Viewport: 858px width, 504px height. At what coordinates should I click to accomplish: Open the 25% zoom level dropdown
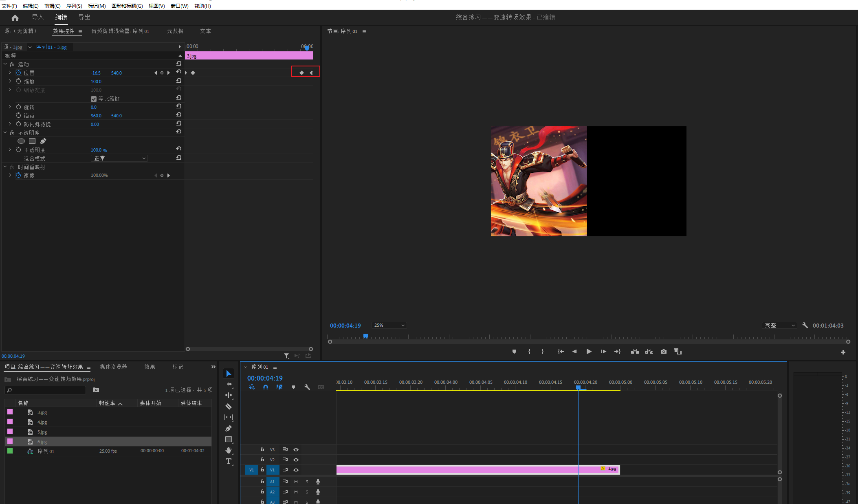389,325
